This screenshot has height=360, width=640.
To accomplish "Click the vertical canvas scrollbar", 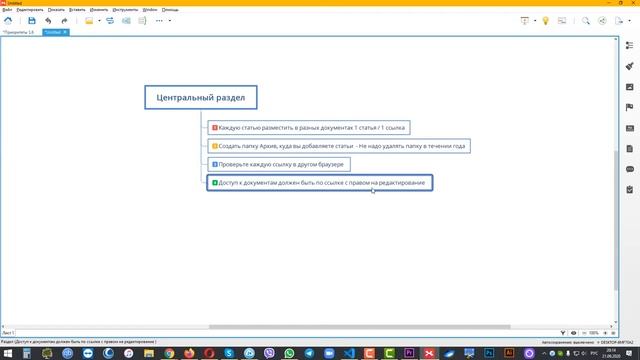I will pyautogui.click(x=616, y=220).
